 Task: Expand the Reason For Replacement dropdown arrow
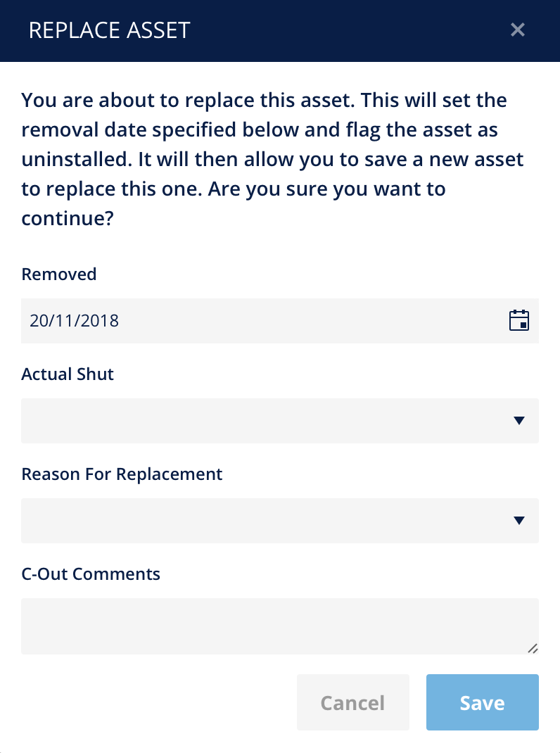(x=518, y=521)
